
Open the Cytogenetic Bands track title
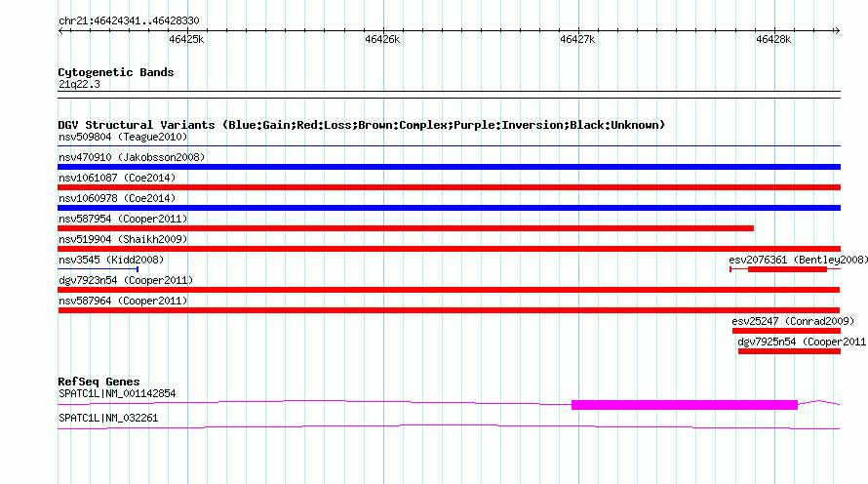coord(116,72)
